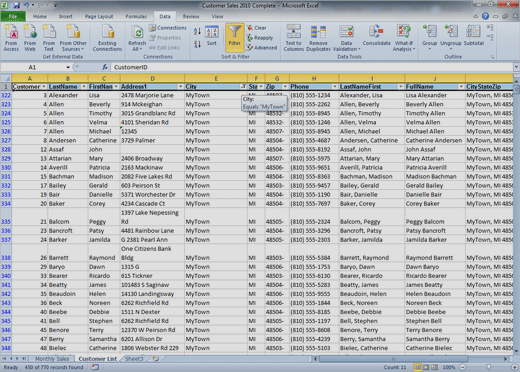The width and height of the screenshot is (520, 372).
Task: Switch to Review tab
Action: pos(191,16)
